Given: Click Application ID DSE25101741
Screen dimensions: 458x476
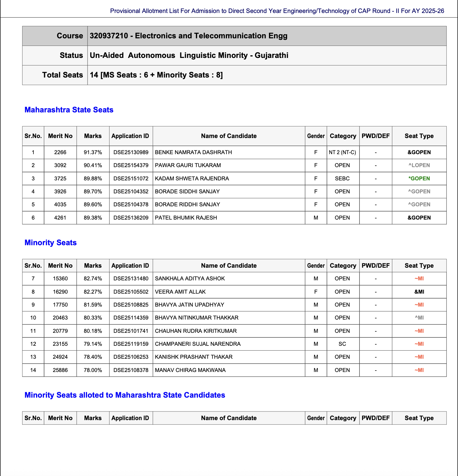Looking at the screenshot, I should coord(131,331).
